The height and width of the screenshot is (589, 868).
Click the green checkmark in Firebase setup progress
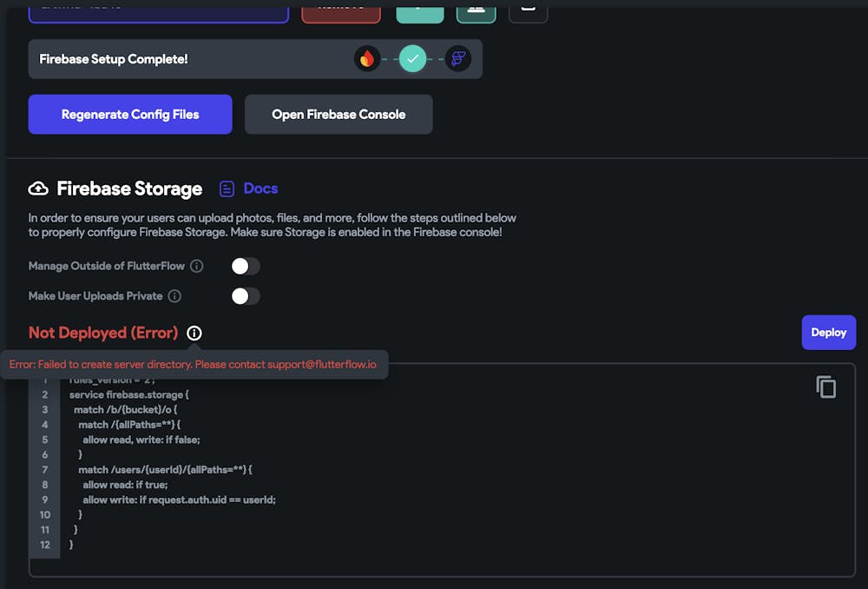pos(413,59)
